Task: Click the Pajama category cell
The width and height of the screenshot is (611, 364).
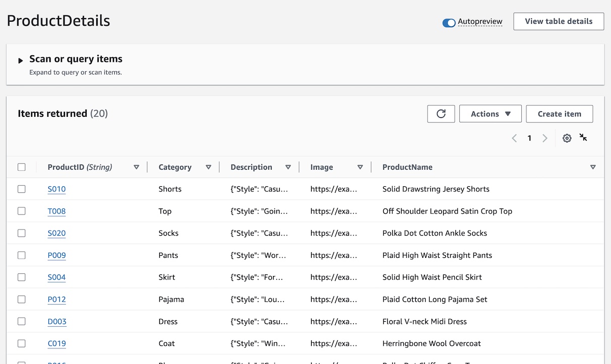Action: [171, 299]
